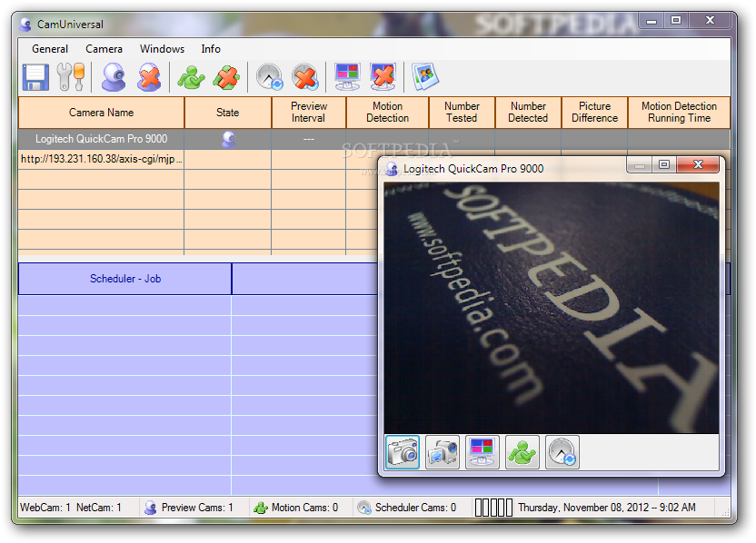Stop camera preview (webcam with red X)
This screenshot has width=756, height=543.
pyautogui.click(x=149, y=77)
